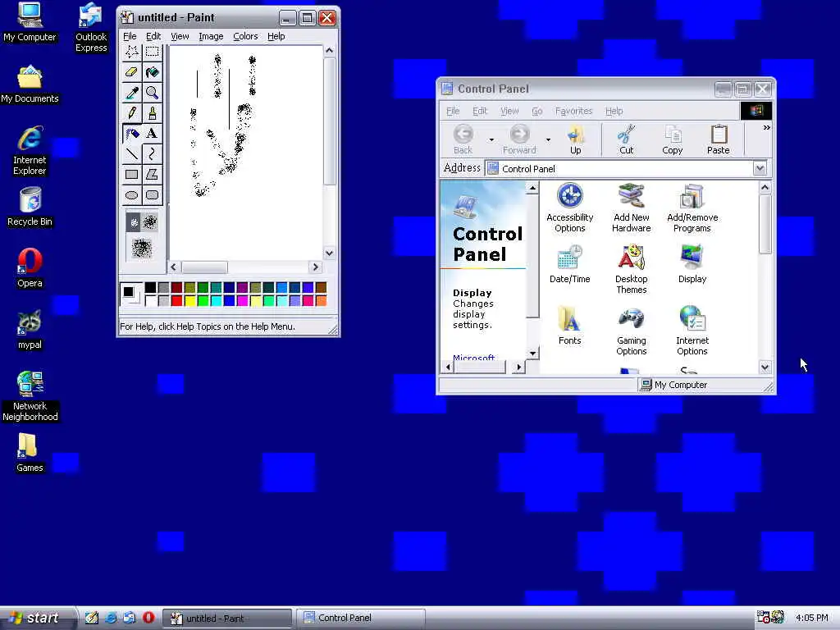Choose the Rectangle shape tool in Paint
The height and width of the screenshot is (630, 840).
[x=132, y=175]
